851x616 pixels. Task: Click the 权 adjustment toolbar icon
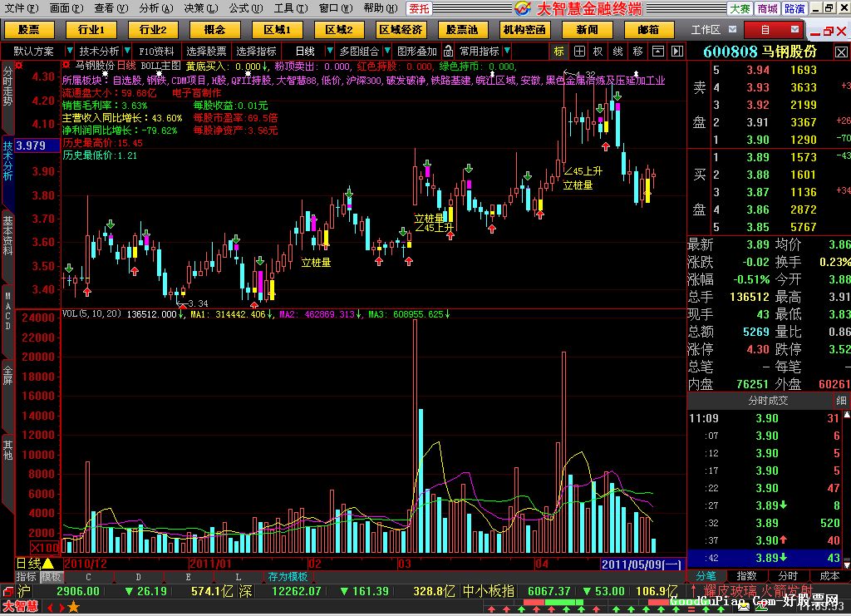598,51
